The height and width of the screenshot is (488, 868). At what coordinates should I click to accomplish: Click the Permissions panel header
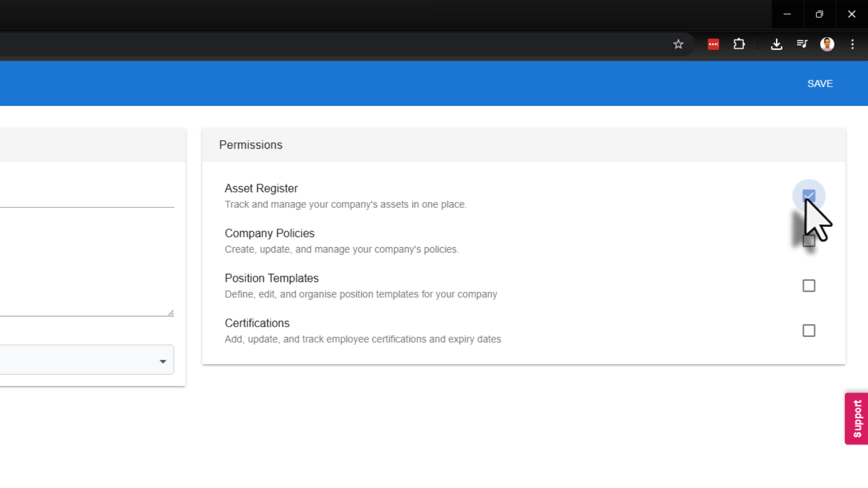click(x=251, y=145)
